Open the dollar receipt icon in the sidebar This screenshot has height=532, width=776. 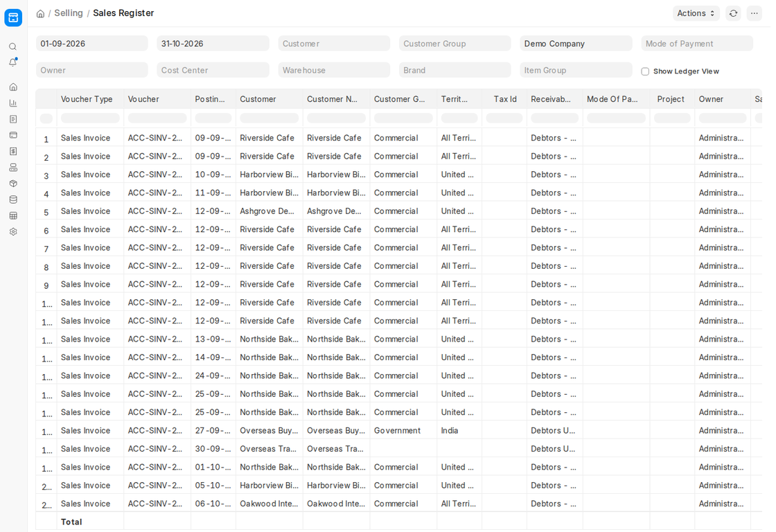click(x=13, y=152)
